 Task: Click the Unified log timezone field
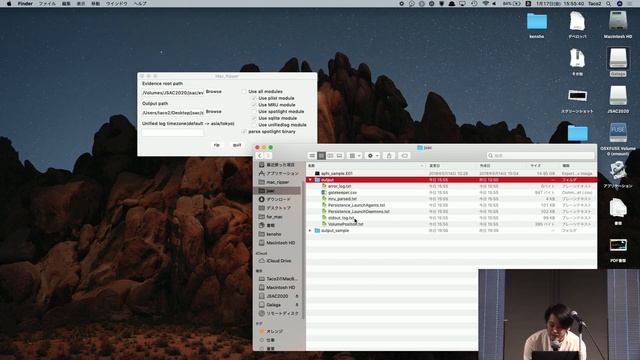pyautogui.click(x=173, y=133)
